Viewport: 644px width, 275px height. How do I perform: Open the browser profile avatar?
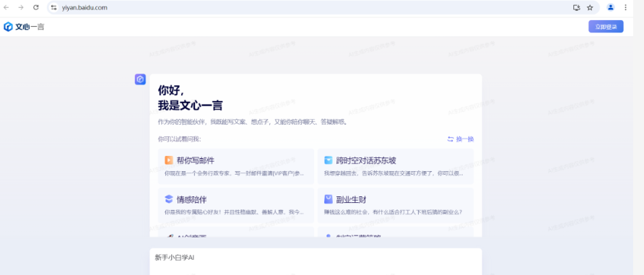611,7
